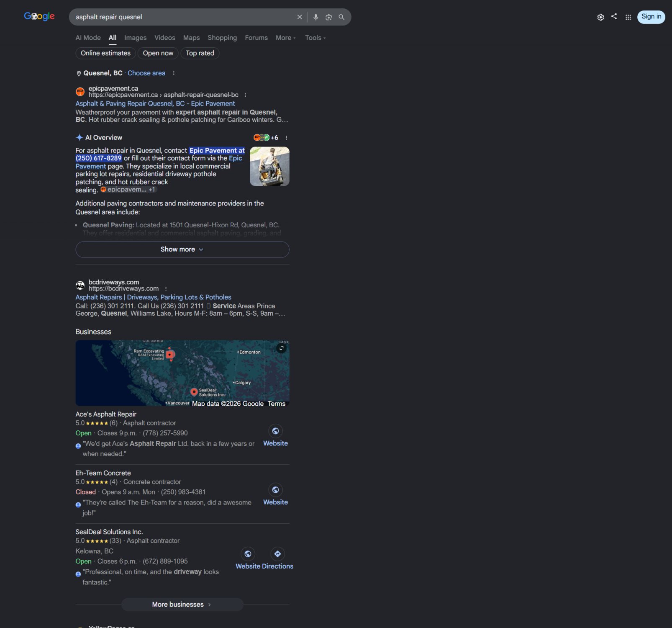This screenshot has width=672, height=628.
Task: Expand the businesses map to full view
Action: click(x=282, y=348)
